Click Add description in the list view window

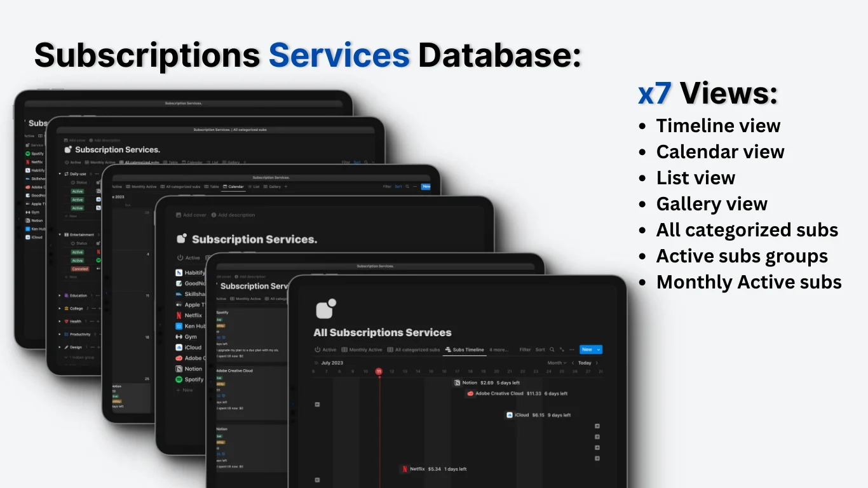pyautogui.click(x=233, y=215)
